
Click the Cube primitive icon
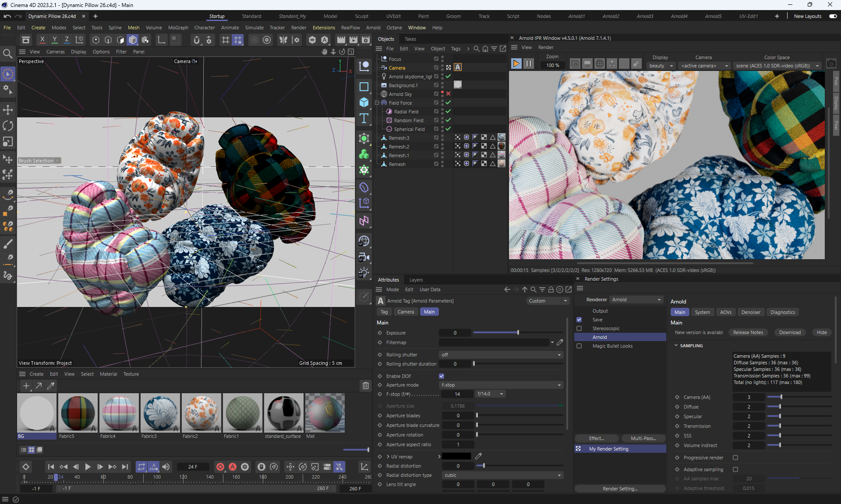[x=364, y=102]
